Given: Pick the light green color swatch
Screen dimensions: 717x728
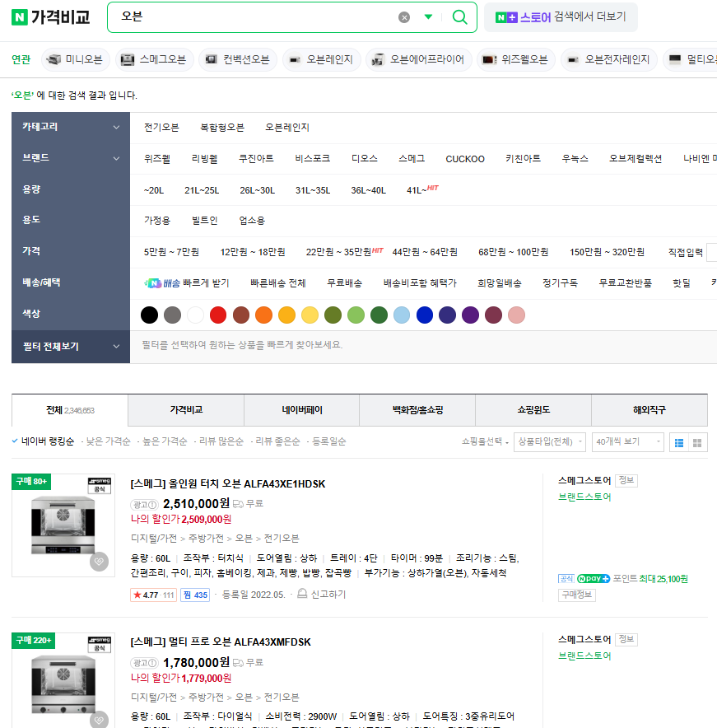Looking at the screenshot, I should (x=356, y=315).
